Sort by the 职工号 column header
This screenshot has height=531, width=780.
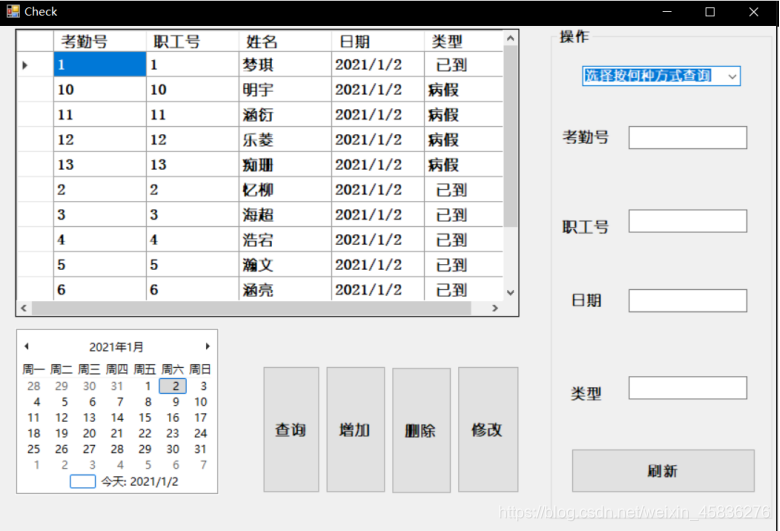(193, 41)
